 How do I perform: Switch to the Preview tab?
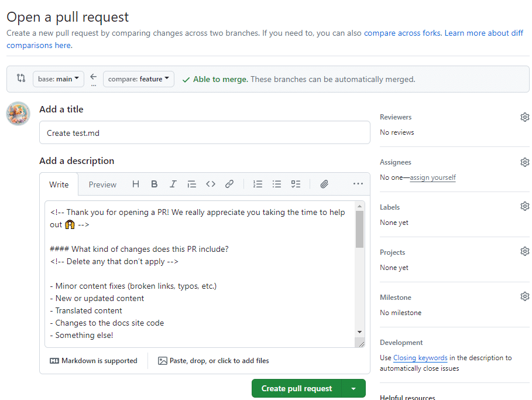tap(102, 184)
